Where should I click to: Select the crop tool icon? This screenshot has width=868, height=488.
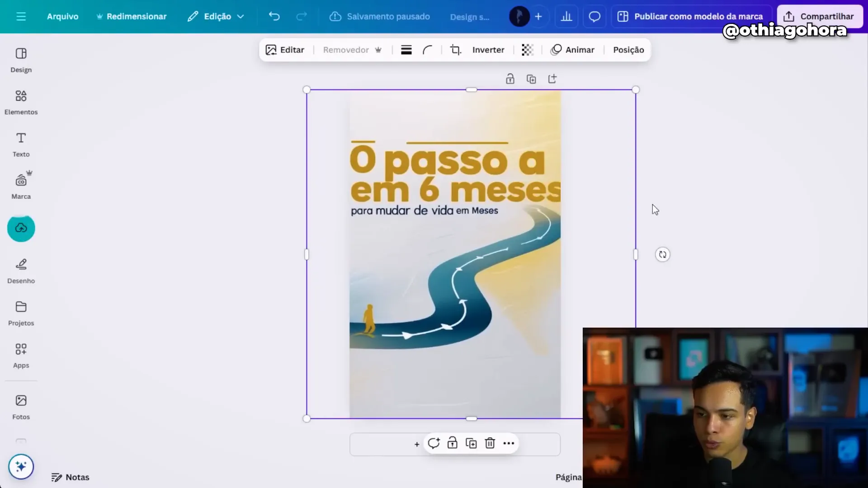point(456,50)
